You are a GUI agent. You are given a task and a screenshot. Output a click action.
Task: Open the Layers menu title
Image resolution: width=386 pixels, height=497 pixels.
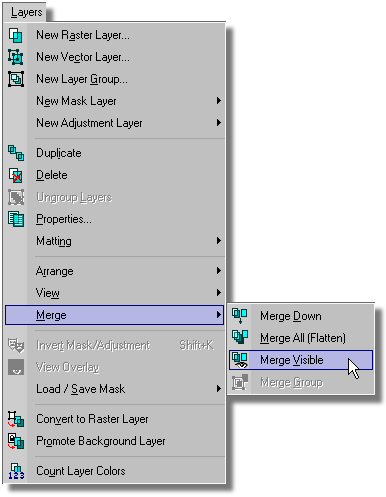tap(26, 12)
